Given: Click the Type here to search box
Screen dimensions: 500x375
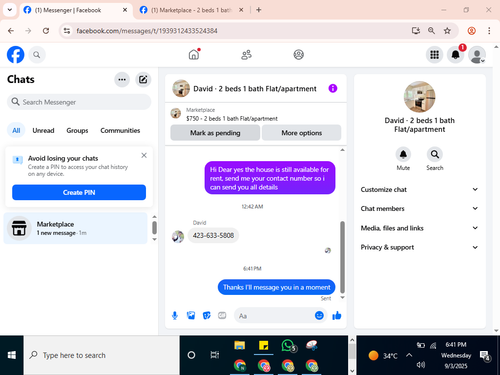Looking at the screenshot, I should 102,355.
